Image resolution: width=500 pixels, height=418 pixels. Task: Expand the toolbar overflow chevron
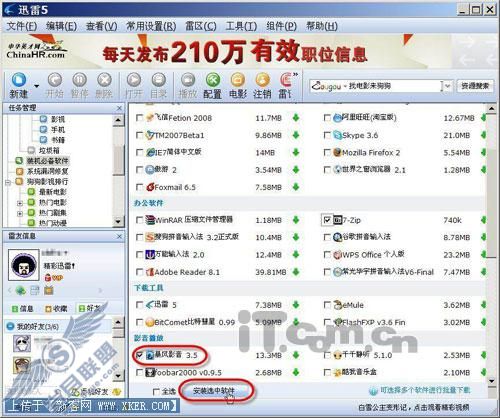pyautogui.click(x=295, y=74)
